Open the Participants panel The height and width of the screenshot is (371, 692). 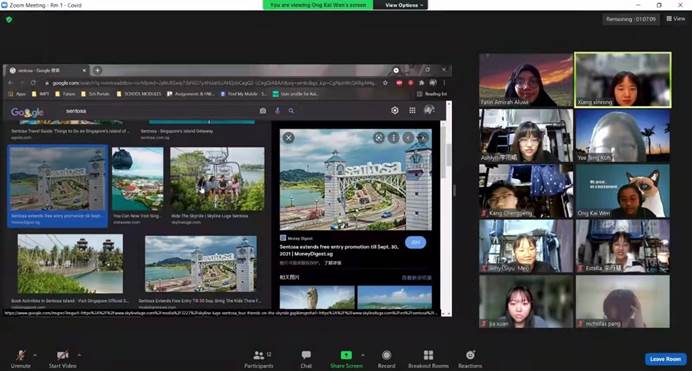coord(259,359)
